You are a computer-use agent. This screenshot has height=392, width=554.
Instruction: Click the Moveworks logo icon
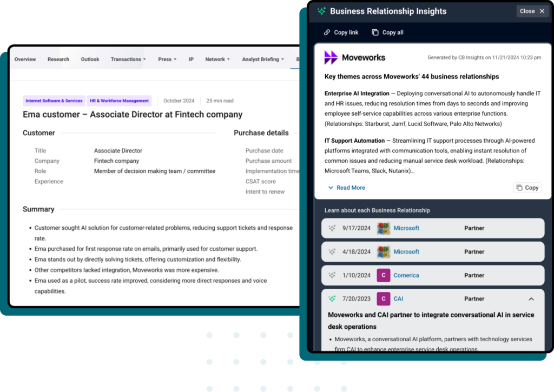331,57
